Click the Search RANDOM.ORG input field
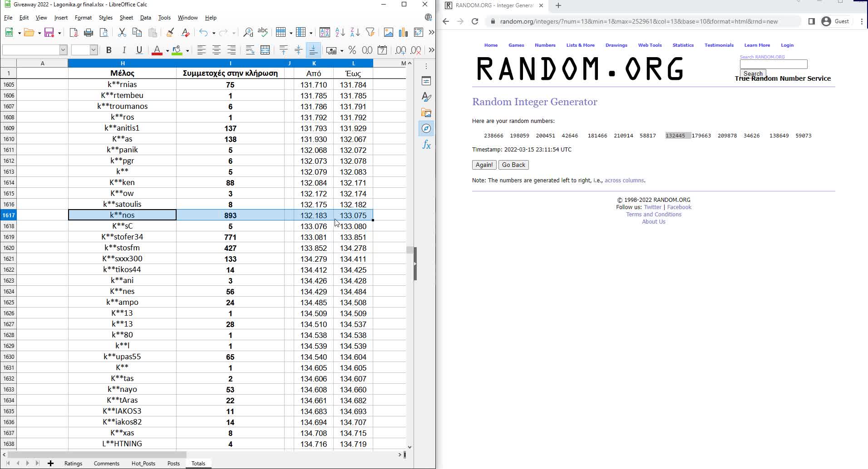 click(773, 64)
